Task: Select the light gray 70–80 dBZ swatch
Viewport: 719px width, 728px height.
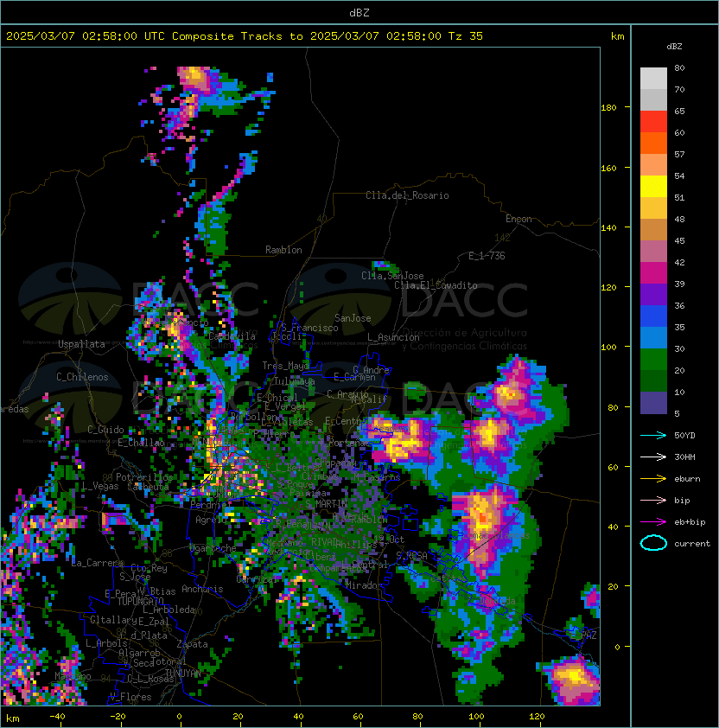Action: [653, 79]
